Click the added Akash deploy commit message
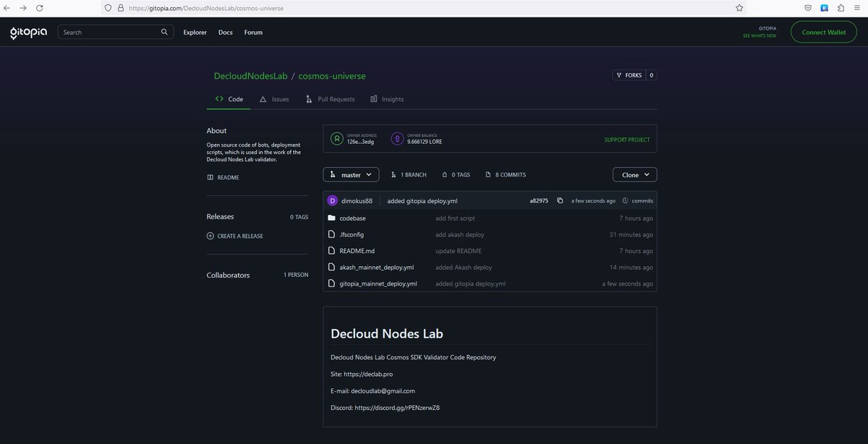868x444 pixels. coord(464,268)
